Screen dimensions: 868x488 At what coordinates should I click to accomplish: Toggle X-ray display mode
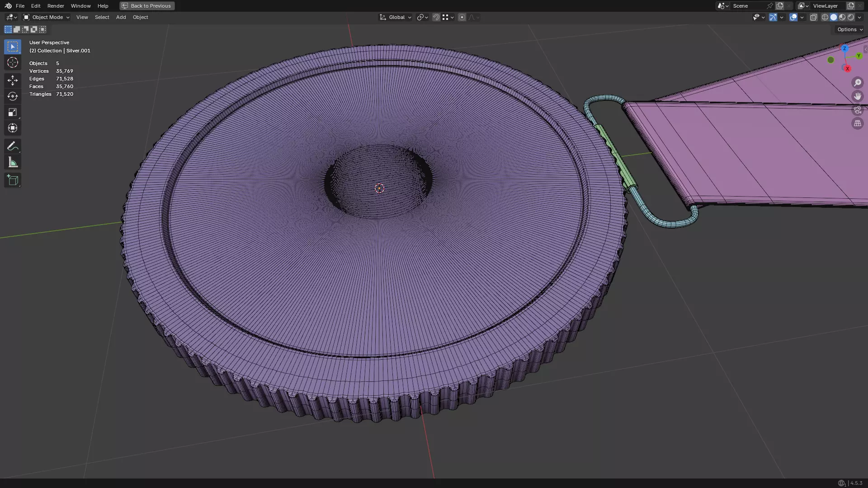click(x=813, y=17)
